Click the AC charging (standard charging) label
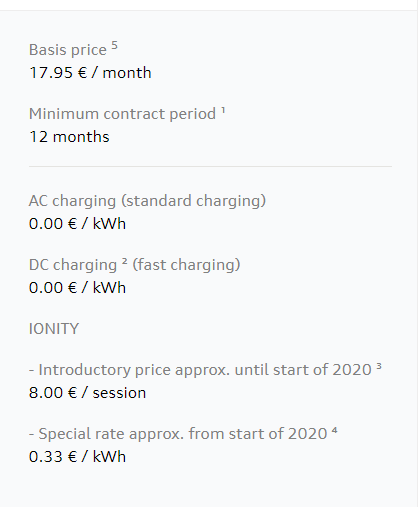 point(147,201)
